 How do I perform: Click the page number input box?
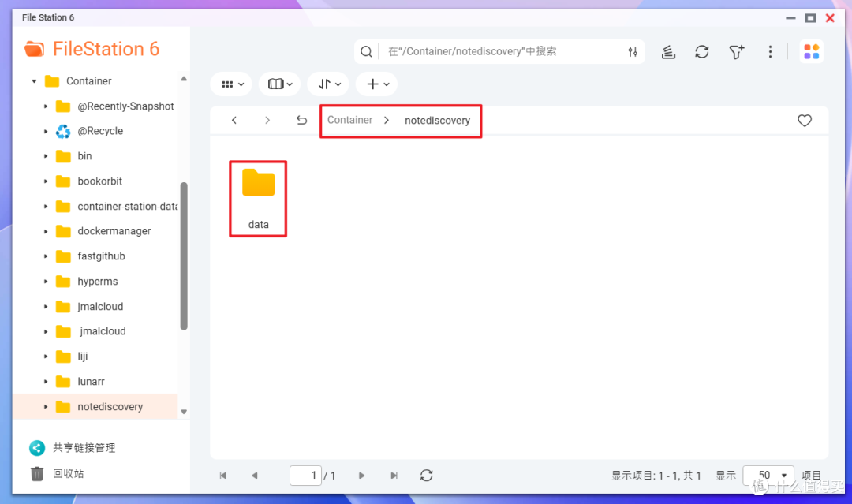pos(305,476)
